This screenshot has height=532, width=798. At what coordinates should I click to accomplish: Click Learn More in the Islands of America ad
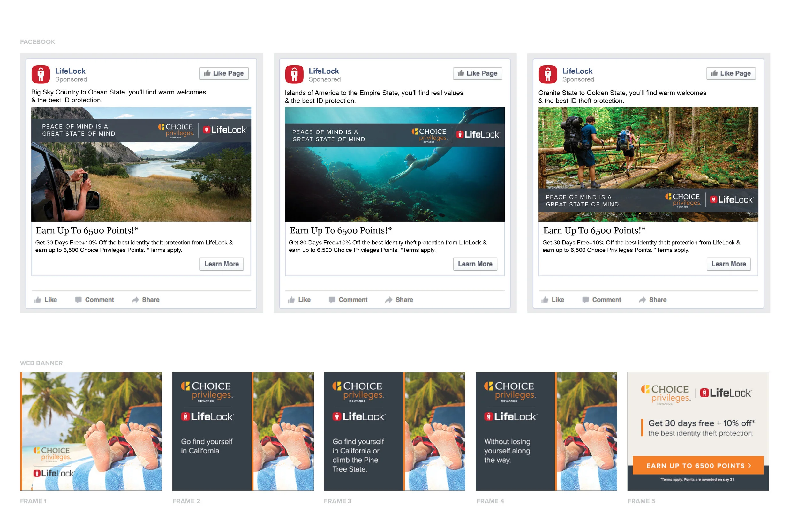pos(475,264)
